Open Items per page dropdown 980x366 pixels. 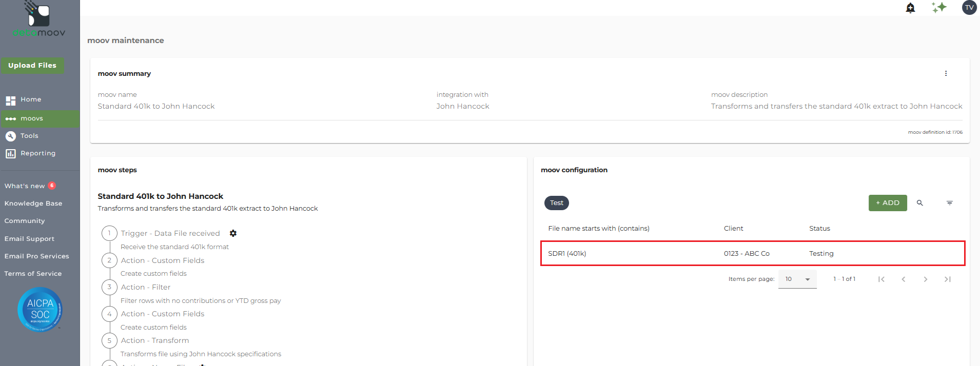point(797,279)
